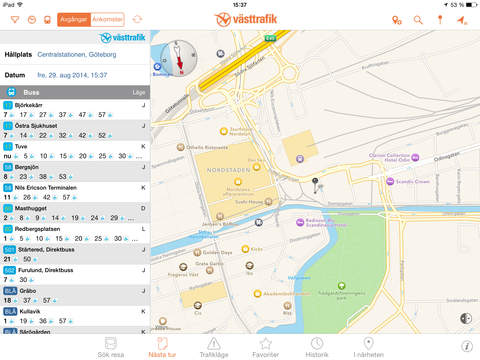
Task: Refresh departures with the reload icon
Action: point(137,19)
